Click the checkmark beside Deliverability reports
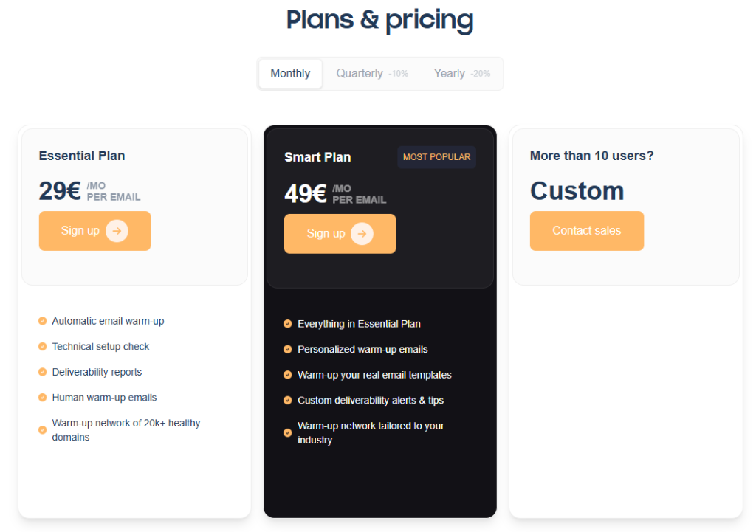The width and height of the screenshot is (756, 532). pos(41,372)
